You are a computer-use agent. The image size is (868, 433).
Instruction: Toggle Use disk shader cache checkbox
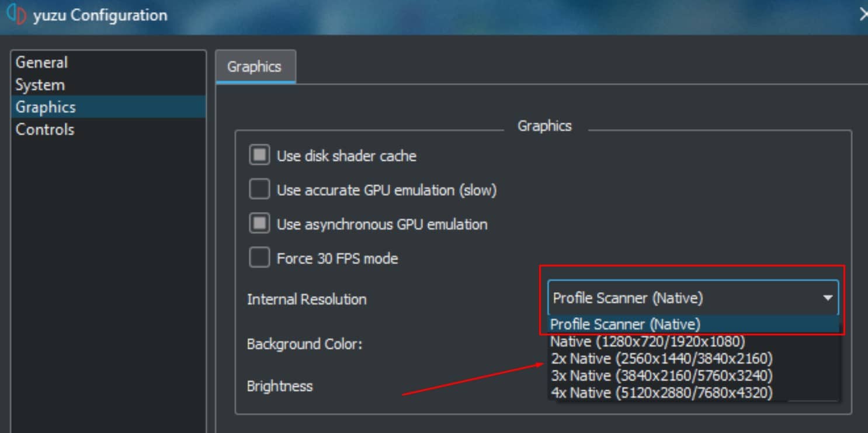click(259, 156)
